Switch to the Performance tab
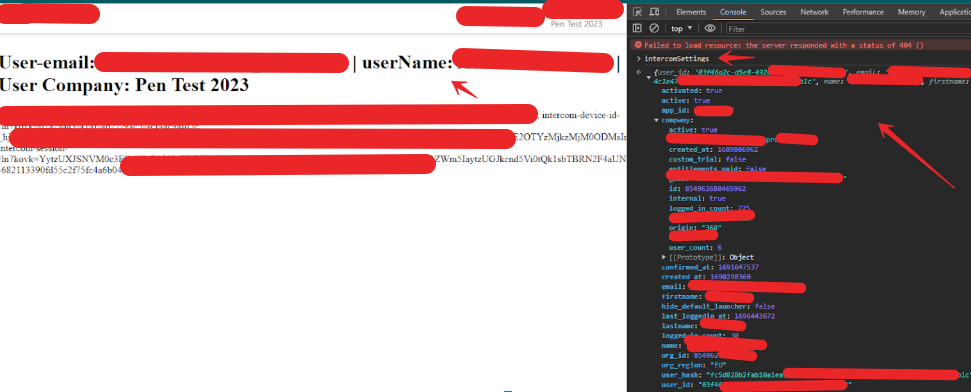The width and height of the screenshot is (971, 392). coord(863,12)
